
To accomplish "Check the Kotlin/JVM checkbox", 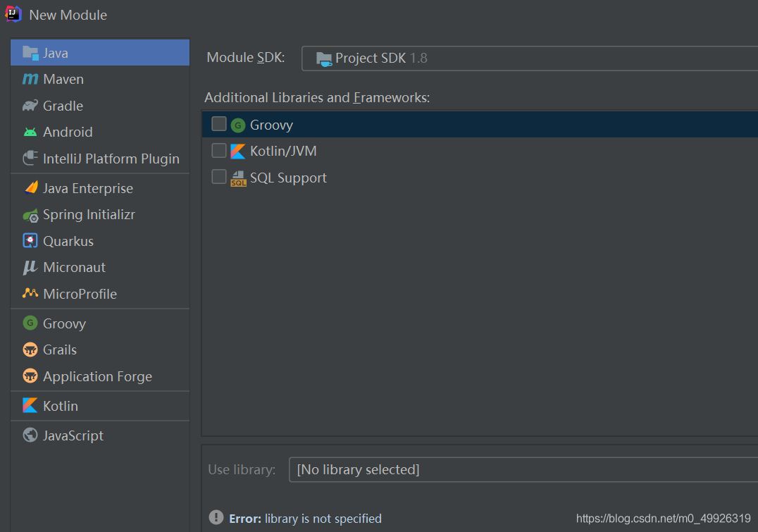I will [x=219, y=151].
